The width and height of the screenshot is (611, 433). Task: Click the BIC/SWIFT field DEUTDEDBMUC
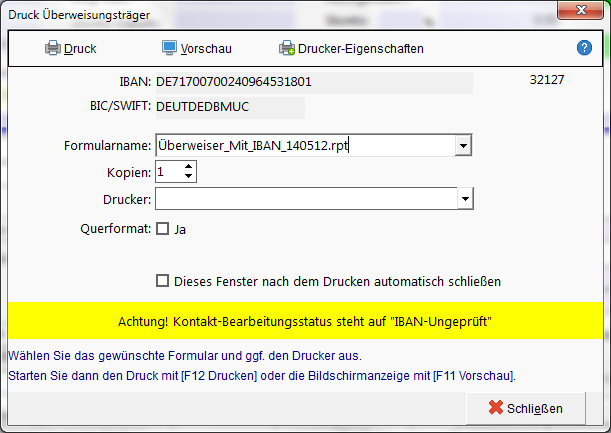tap(230, 107)
